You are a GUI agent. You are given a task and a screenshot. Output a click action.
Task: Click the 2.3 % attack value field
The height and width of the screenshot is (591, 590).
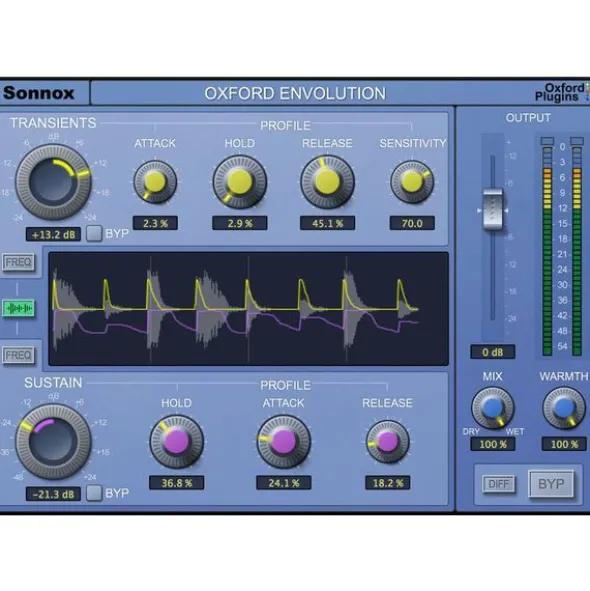point(155,223)
